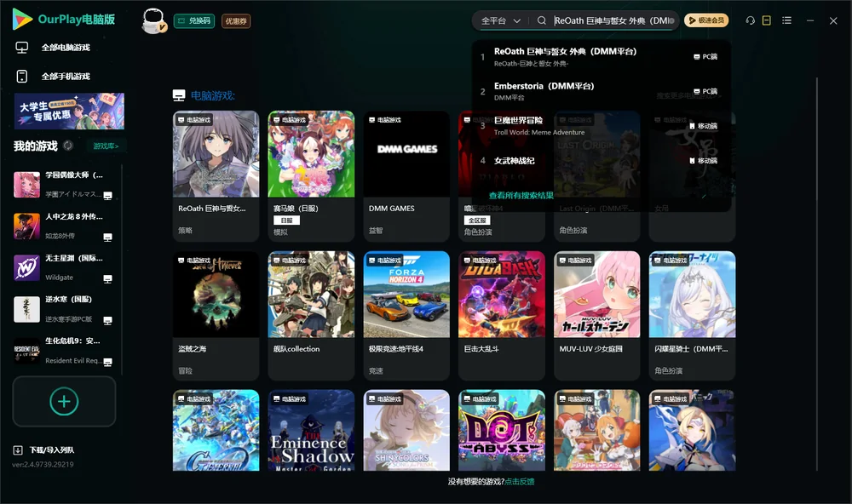The width and height of the screenshot is (852, 504).
Task: Click 查看所有搜索结果 link
Action: [x=521, y=196]
